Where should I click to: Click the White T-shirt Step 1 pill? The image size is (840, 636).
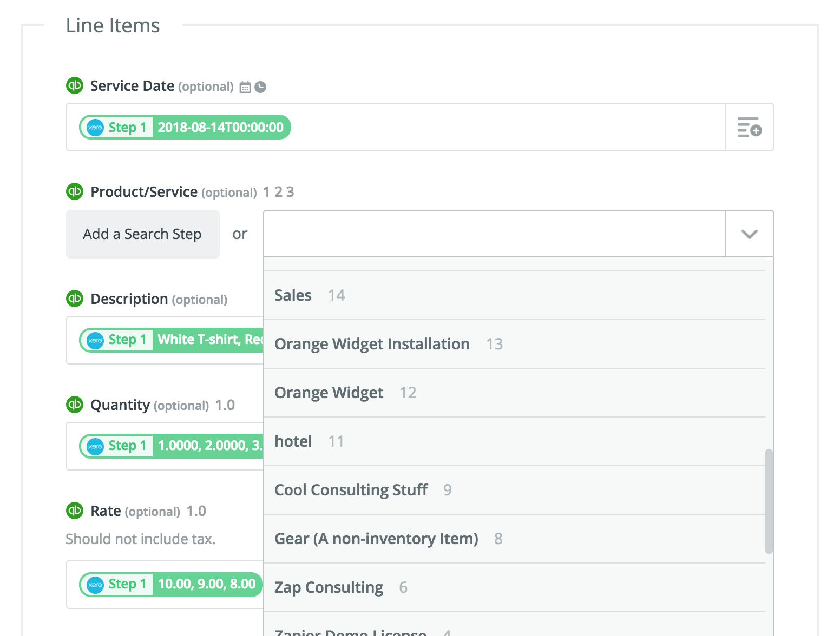pos(172,340)
